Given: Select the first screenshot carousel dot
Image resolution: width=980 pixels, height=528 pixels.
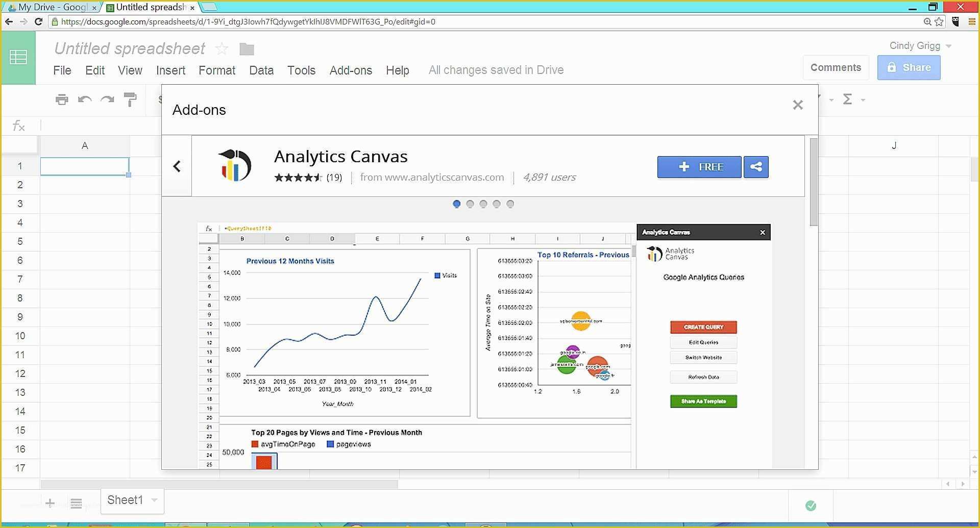Looking at the screenshot, I should (x=457, y=204).
